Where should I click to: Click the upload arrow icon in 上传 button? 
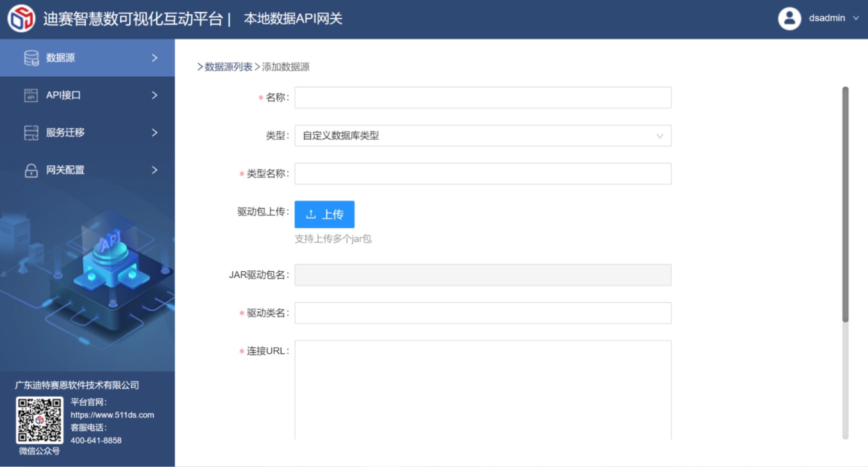310,214
